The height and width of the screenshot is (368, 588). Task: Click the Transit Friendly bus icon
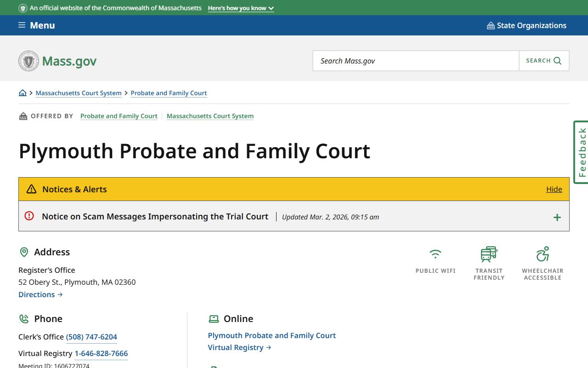click(489, 254)
